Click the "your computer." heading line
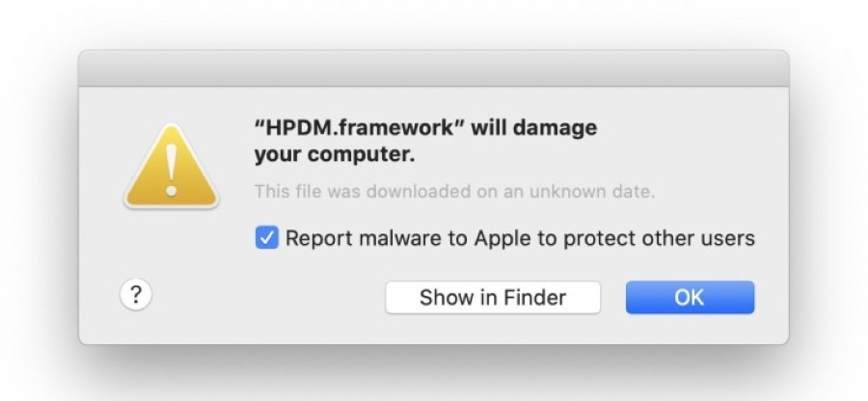The image size is (868, 401). click(334, 154)
